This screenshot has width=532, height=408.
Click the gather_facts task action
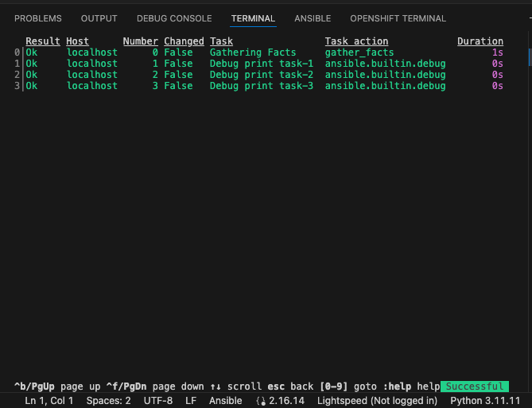tap(359, 52)
